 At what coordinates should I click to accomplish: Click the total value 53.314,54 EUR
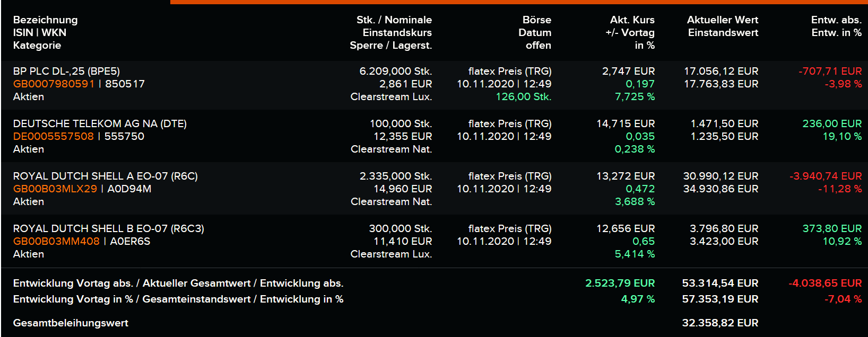(720, 283)
